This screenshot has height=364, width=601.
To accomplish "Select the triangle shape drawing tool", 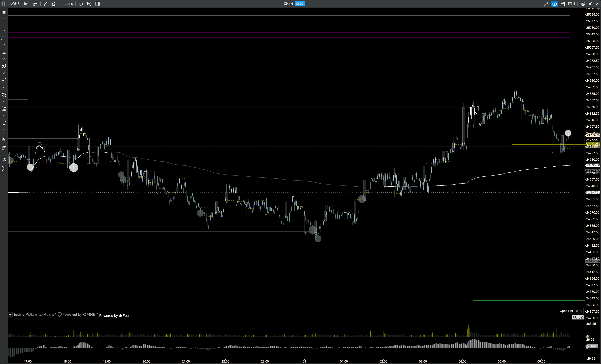I will pyautogui.click(x=4, y=38).
